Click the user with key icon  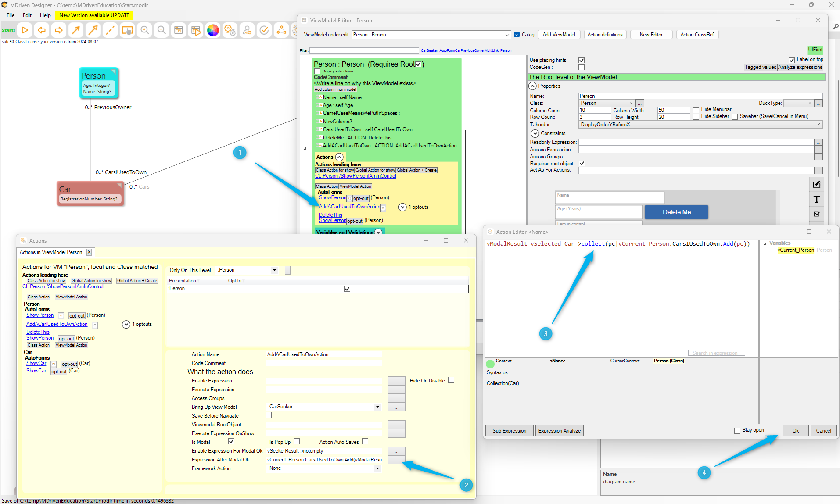tap(247, 30)
